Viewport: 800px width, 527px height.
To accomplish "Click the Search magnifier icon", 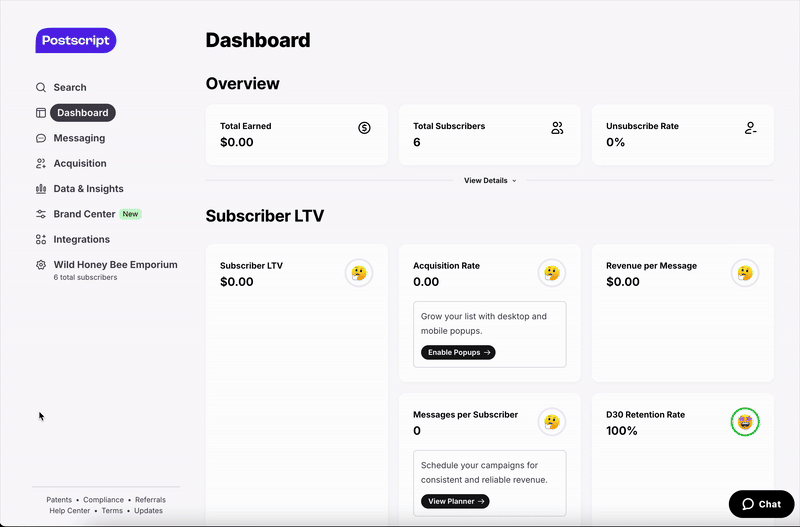I will coord(41,87).
